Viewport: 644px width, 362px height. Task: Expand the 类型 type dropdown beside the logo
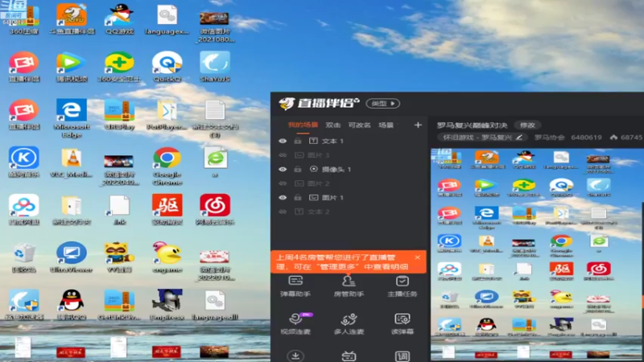pos(383,104)
